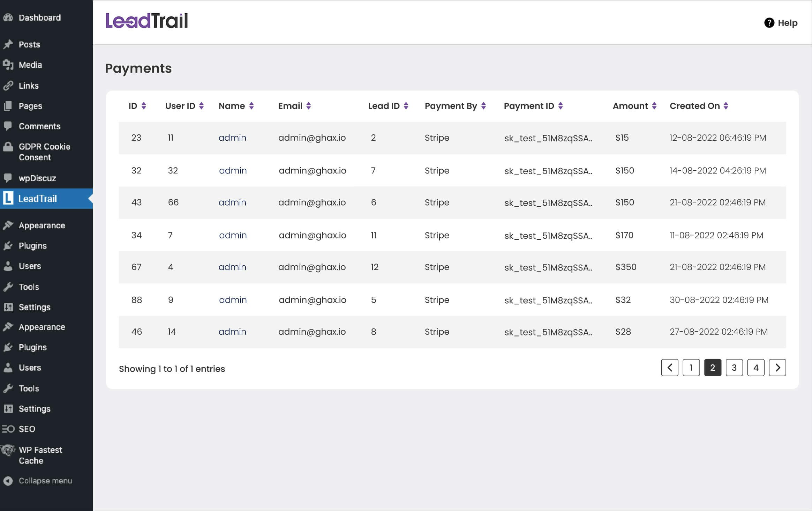The height and width of the screenshot is (511, 812).
Task: Open the WP Fastest Cache menu item
Action: (x=40, y=455)
